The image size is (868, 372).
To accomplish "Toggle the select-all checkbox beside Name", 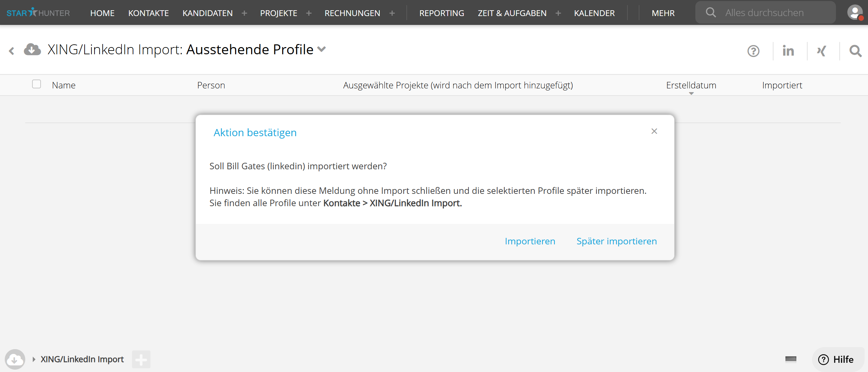I will pyautogui.click(x=37, y=84).
